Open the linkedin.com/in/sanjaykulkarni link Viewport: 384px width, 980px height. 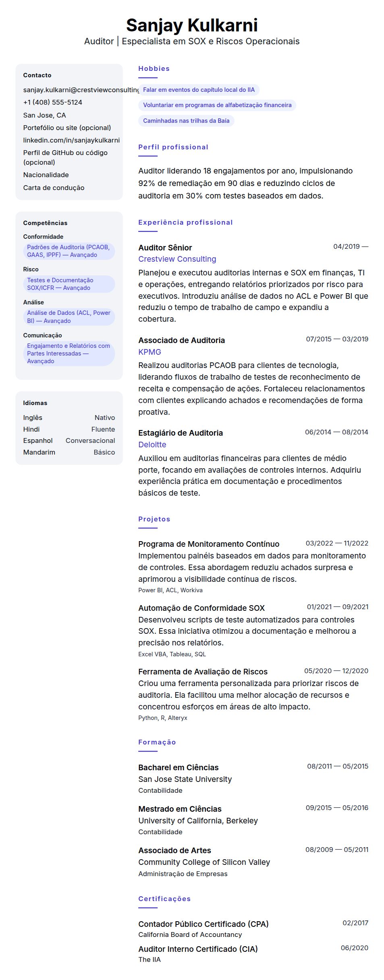tap(71, 140)
